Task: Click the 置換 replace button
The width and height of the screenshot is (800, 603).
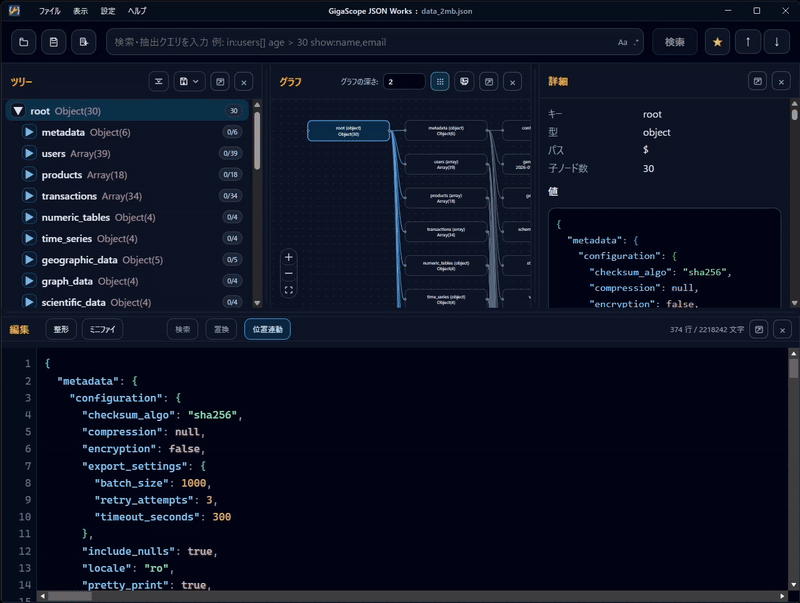Action: (221, 329)
